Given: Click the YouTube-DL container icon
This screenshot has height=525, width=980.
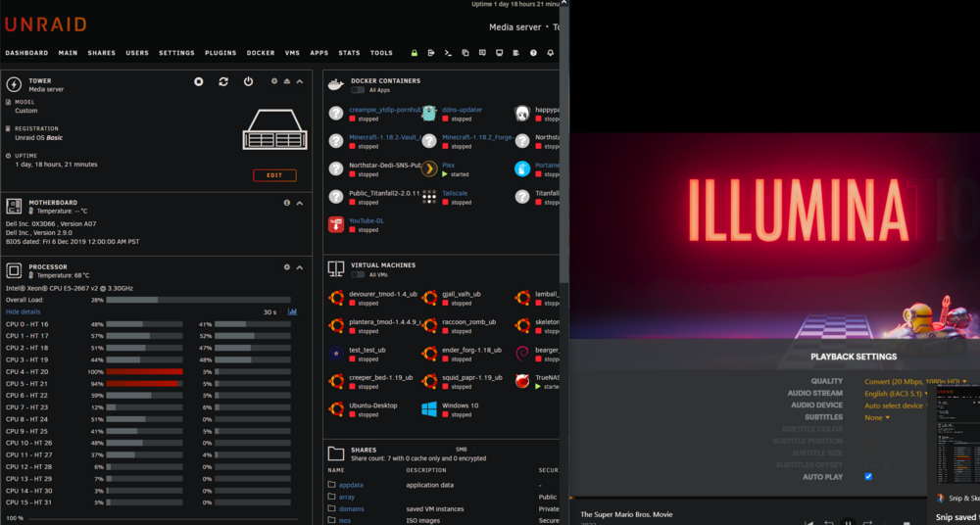Looking at the screenshot, I should pos(336,224).
